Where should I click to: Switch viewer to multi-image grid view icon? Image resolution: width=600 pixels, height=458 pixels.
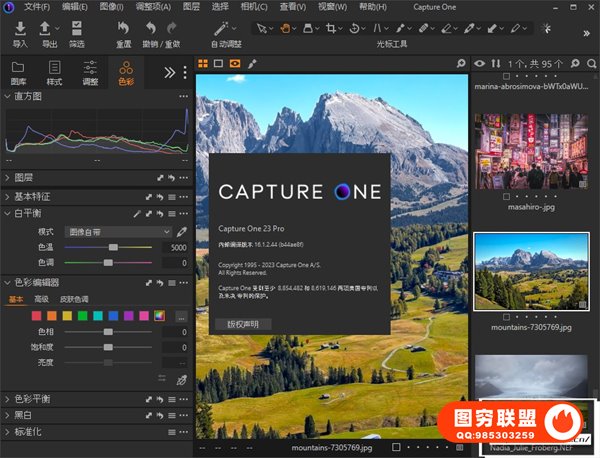tap(202, 63)
